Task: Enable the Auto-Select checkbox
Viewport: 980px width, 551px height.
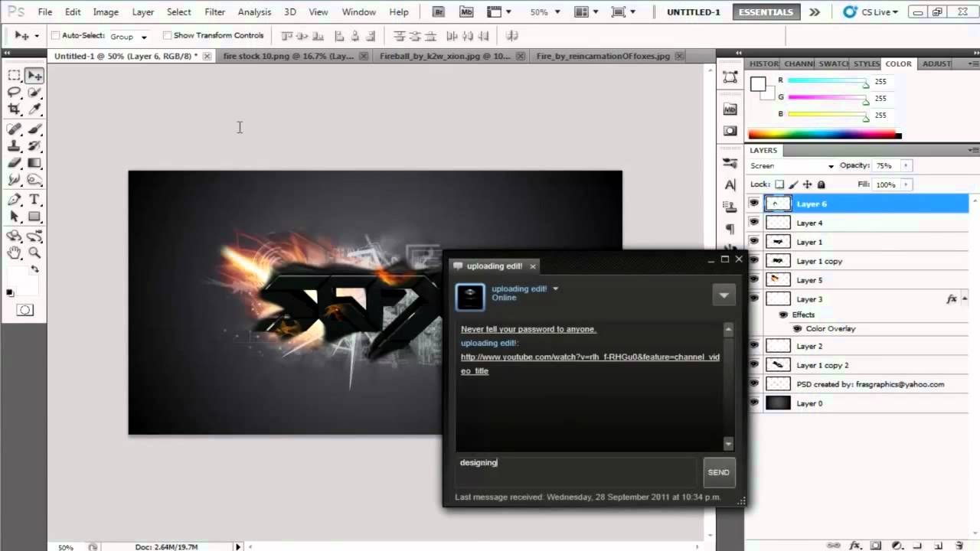Action: pyautogui.click(x=55, y=36)
